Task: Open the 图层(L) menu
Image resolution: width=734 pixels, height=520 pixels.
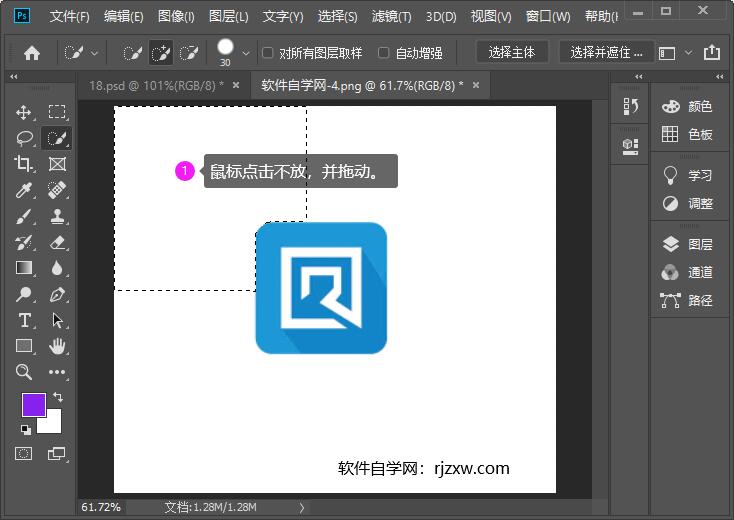Action: point(228,17)
